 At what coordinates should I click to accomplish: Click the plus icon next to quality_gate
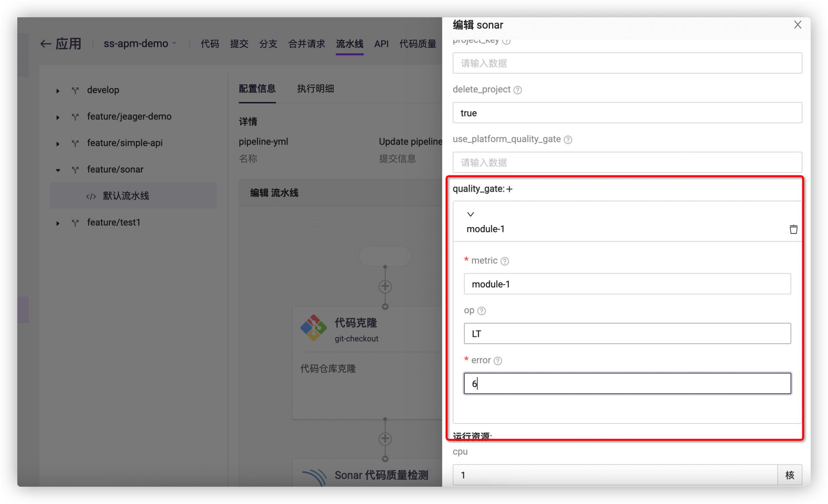[509, 189]
